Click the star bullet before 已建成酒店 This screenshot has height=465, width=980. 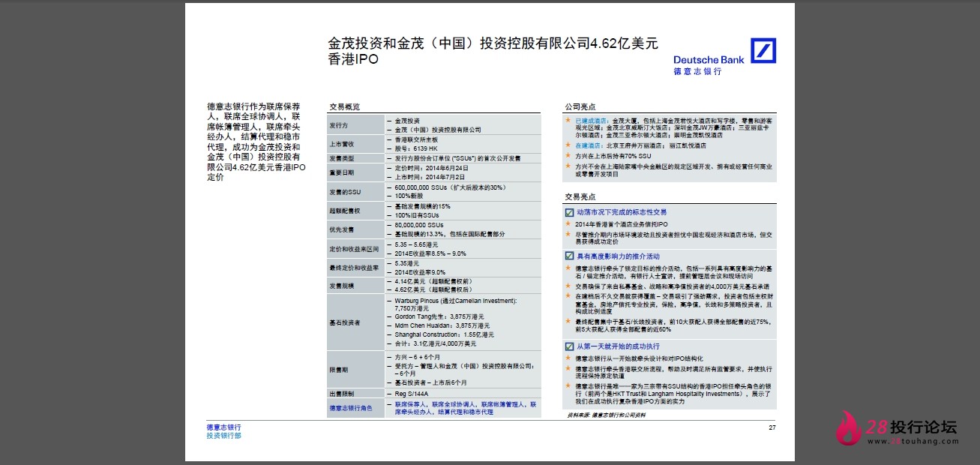(x=568, y=120)
